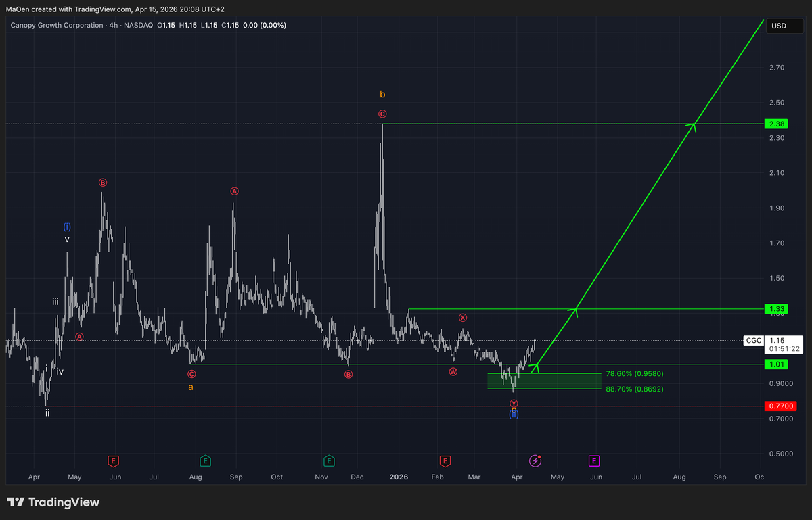Click the 2026 year label on time axis
This screenshot has width=812, height=520.
click(399, 477)
